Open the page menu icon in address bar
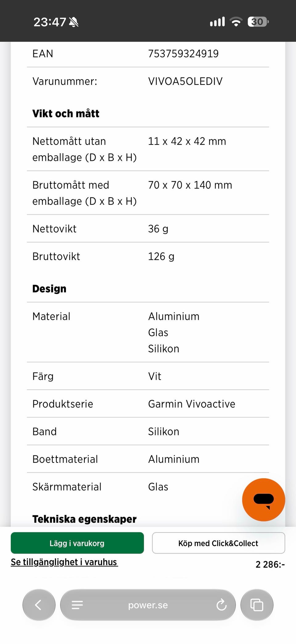Viewport: 296px width, 644px height. coord(77,605)
